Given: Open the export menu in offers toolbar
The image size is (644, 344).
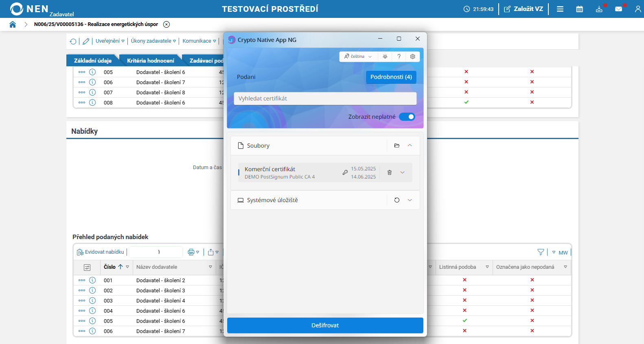Looking at the screenshot, I should pos(213,252).
